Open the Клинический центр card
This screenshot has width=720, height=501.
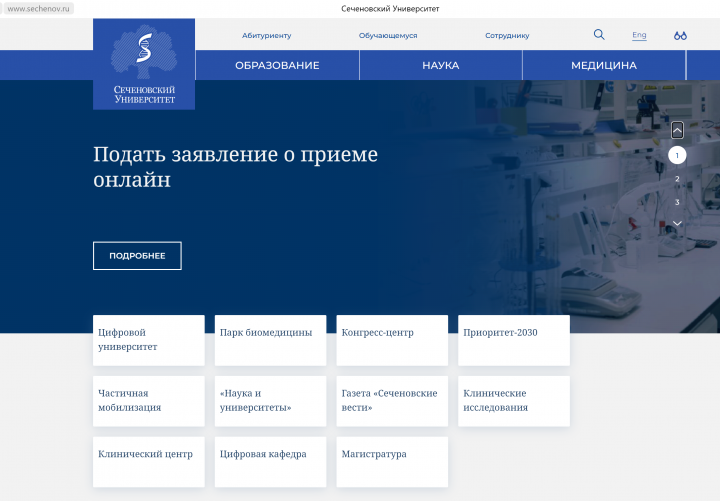click(149, 462)
